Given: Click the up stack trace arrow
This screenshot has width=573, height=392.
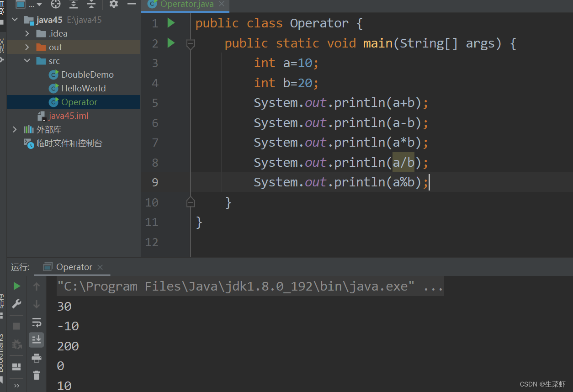Looking at the screenshot, I should [37, 286].
